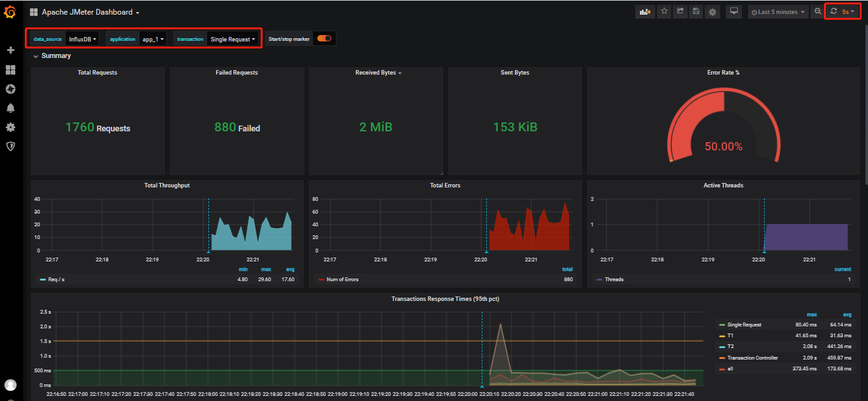Star this dashboard as favorite
This screenshot has width=868, height=401.
point(664,11)
